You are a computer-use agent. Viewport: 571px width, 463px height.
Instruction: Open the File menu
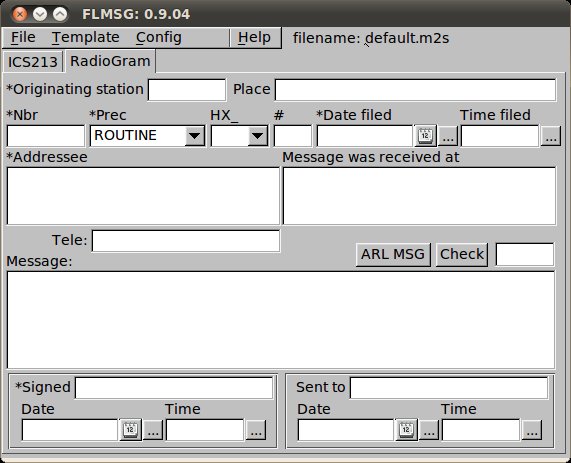(23, 38)
